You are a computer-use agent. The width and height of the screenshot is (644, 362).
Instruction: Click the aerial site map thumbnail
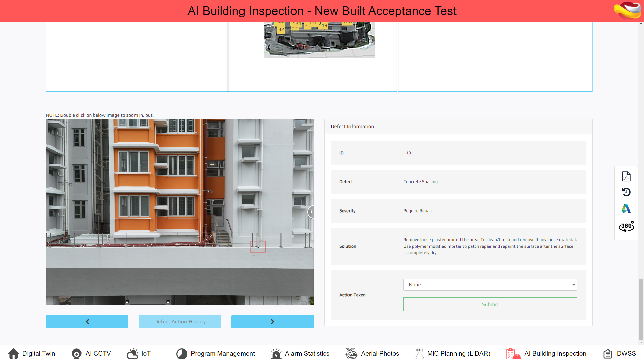[319, 40]
